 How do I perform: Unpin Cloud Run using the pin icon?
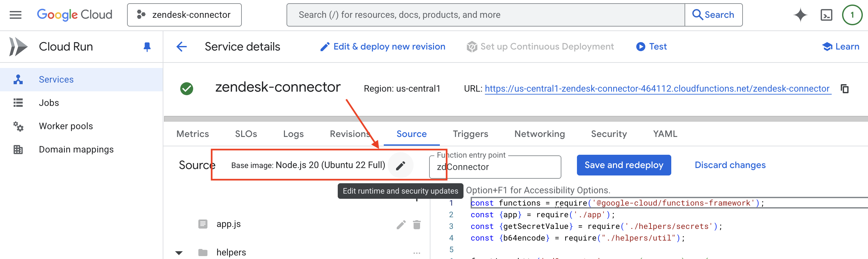[x=147, y=47]
